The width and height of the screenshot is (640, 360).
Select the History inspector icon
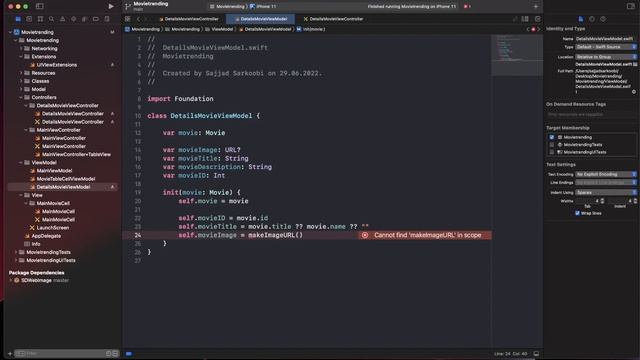(x=592, y=19)
